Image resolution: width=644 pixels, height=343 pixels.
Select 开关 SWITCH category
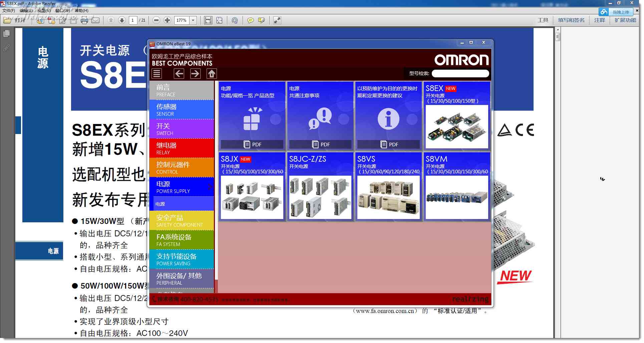click(x=182, y=129)
